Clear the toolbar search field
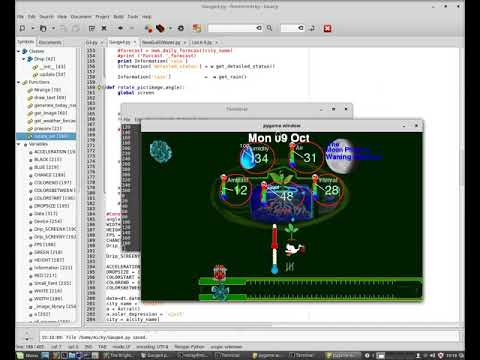This screenshot has height=360, width=480. point(259,28)
